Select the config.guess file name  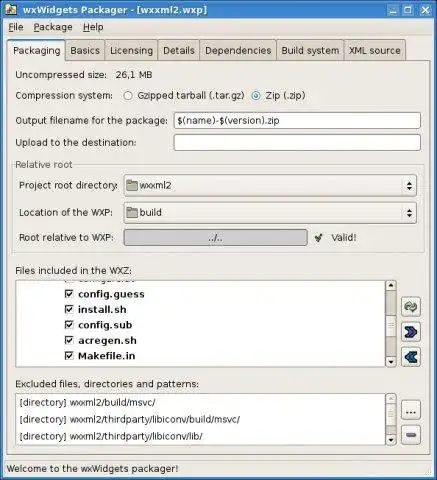point(111,294)
